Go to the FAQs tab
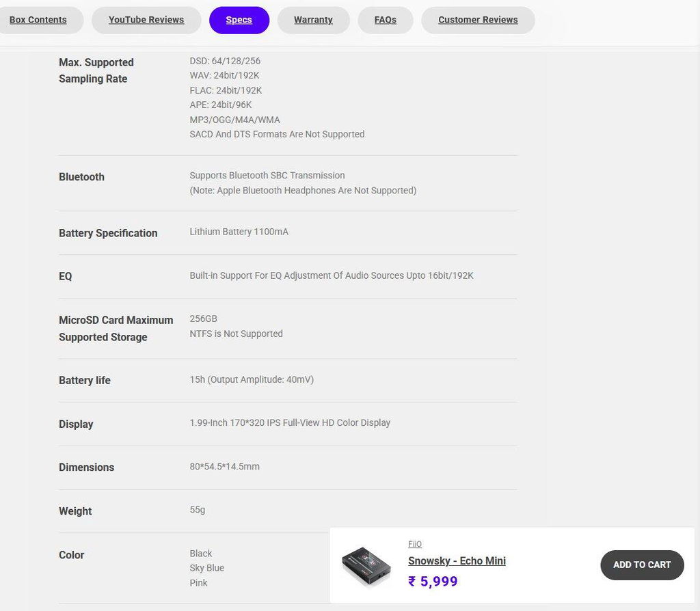 point(386,20)
